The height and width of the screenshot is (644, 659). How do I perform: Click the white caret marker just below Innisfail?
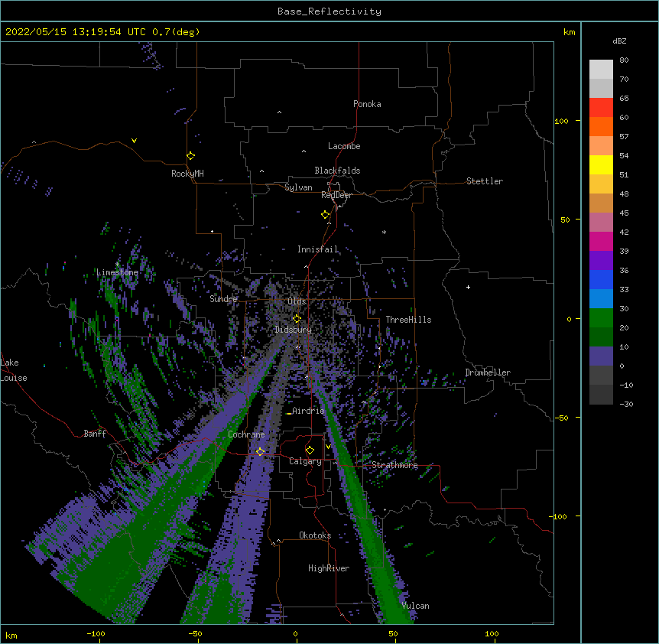(306, 266)
